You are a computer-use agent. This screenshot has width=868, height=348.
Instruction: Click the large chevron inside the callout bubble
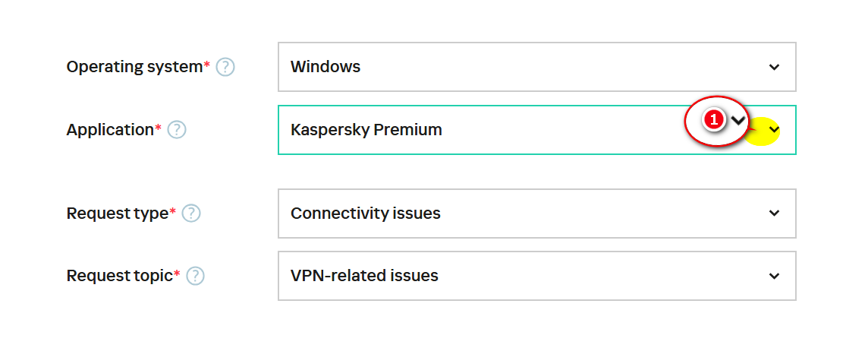tap(737, 121)
